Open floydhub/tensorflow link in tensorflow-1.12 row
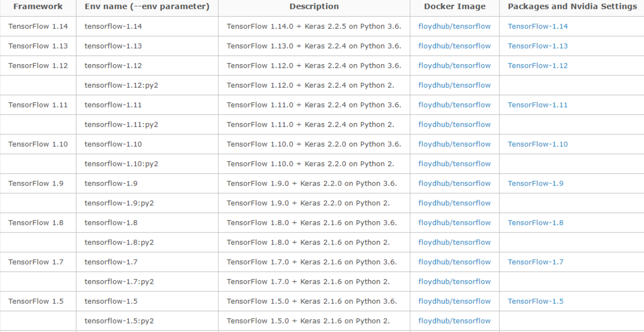 point(454,65)
